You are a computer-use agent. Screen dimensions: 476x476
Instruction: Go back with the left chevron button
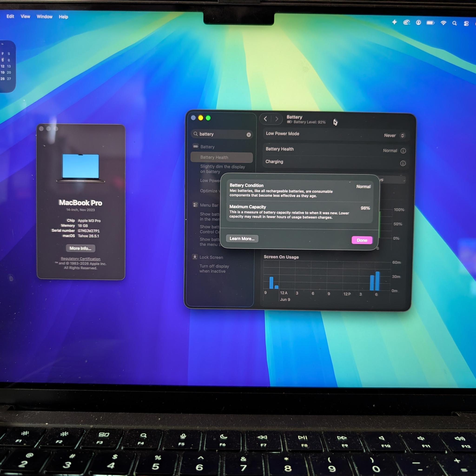(x=265, y=119)
